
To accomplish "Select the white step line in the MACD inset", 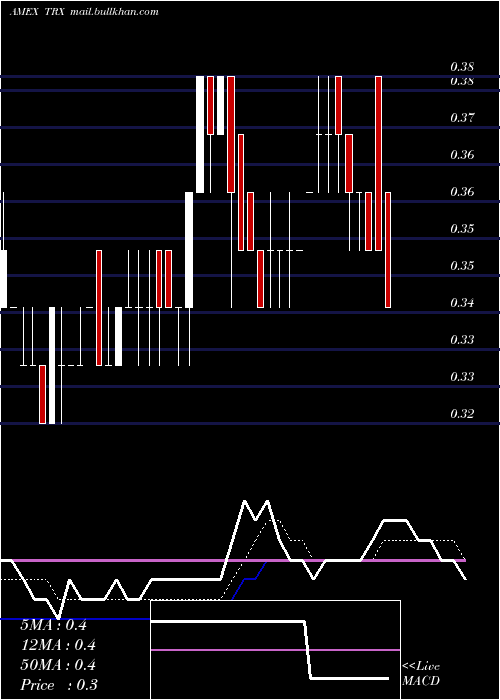I will pyautogui.click(x=270, y=650).
